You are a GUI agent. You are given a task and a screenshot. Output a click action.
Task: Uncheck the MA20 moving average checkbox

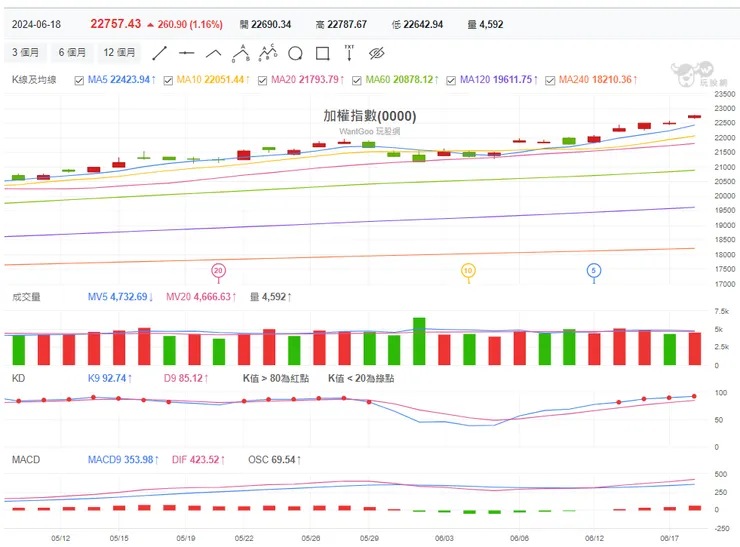click(262, 81)
